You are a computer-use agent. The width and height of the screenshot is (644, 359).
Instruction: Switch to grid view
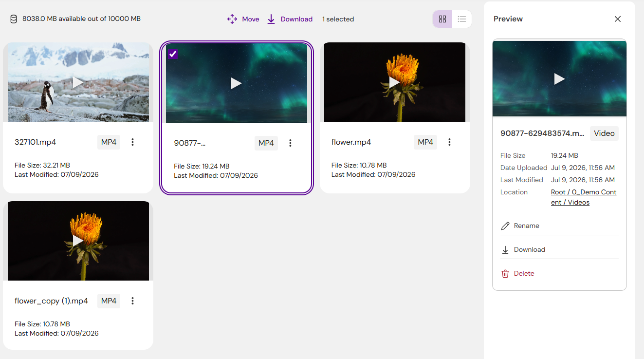pos(442,19)
